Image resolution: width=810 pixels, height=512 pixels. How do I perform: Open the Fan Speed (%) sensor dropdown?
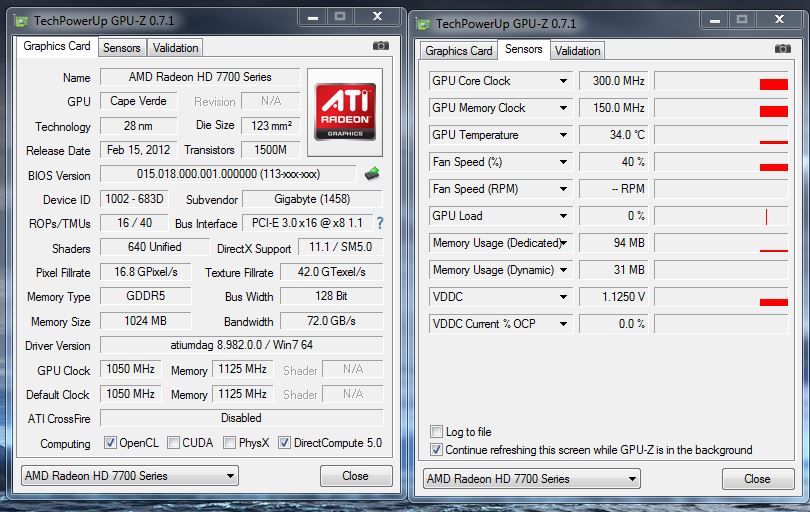[564, 162]
